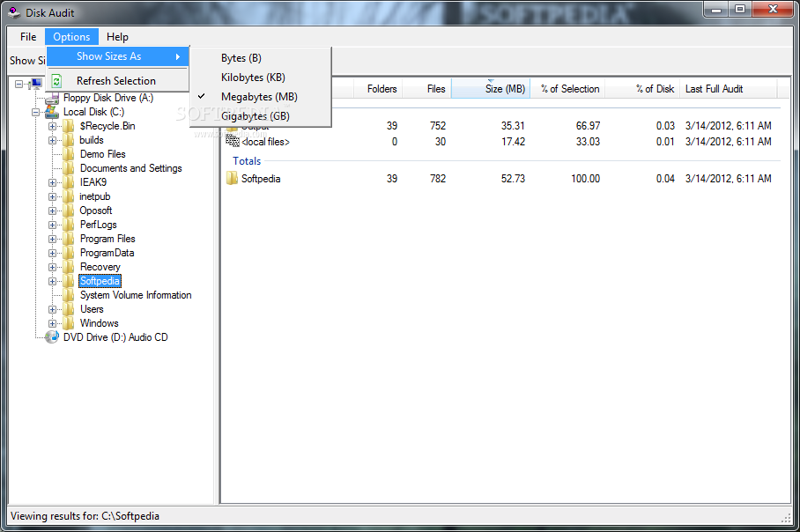Sort by the Folders column header
The height and width of the screenshot is (532, 800).
pyautogui.click(x=378, y=89)
